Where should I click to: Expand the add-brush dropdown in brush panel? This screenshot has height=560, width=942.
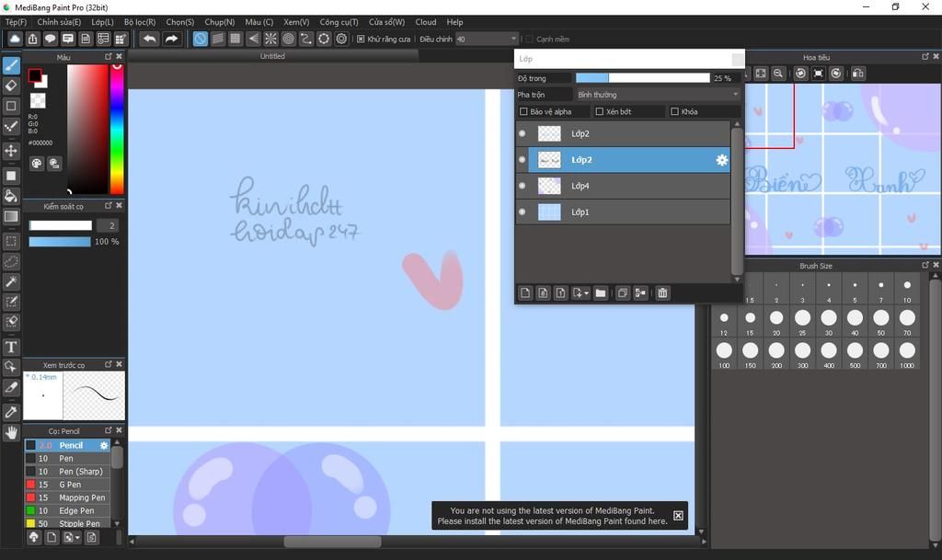[x=77, y=538]
